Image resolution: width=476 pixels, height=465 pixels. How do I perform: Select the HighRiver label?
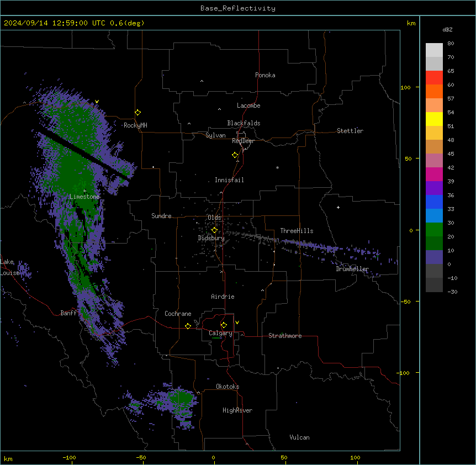pos(237,410)
